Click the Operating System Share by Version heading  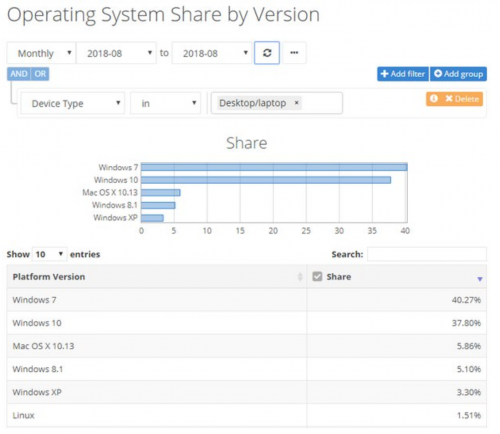[x=163, y=15]
